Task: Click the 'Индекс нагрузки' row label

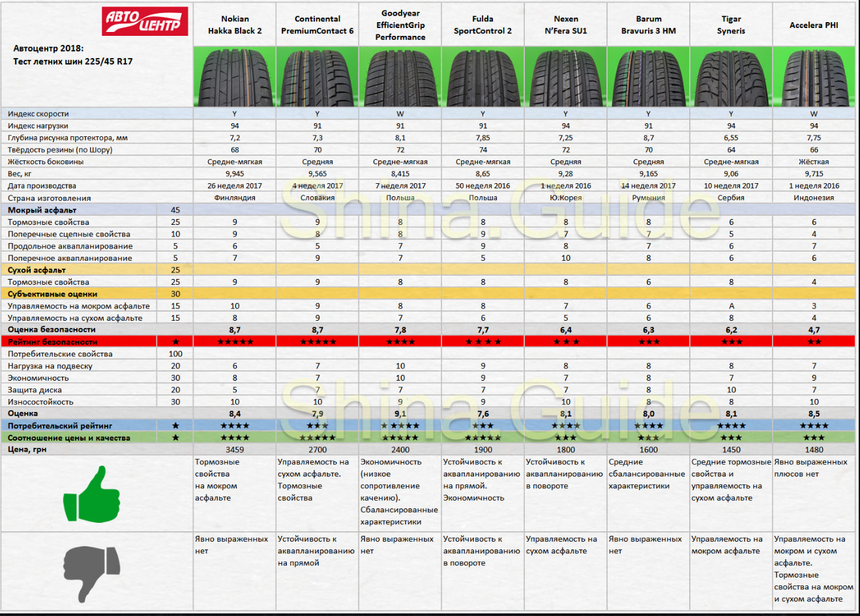Action: (38, 126)
